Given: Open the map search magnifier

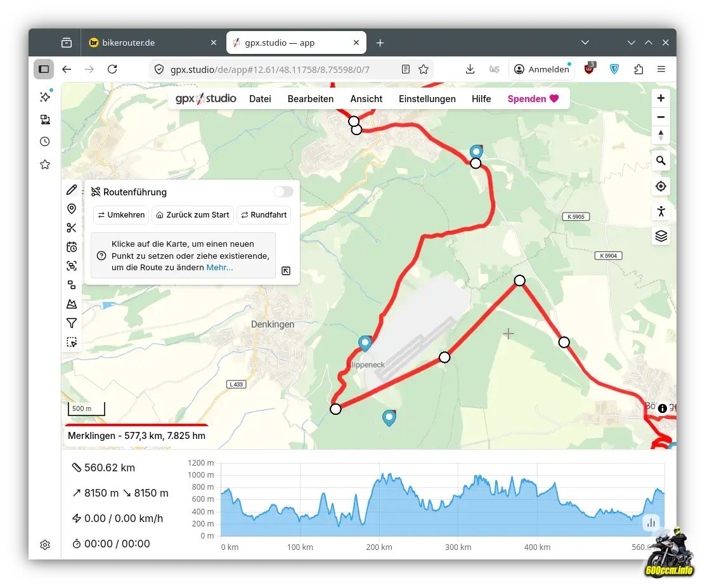Looking at the screenshot, I should tap(661, 160).
